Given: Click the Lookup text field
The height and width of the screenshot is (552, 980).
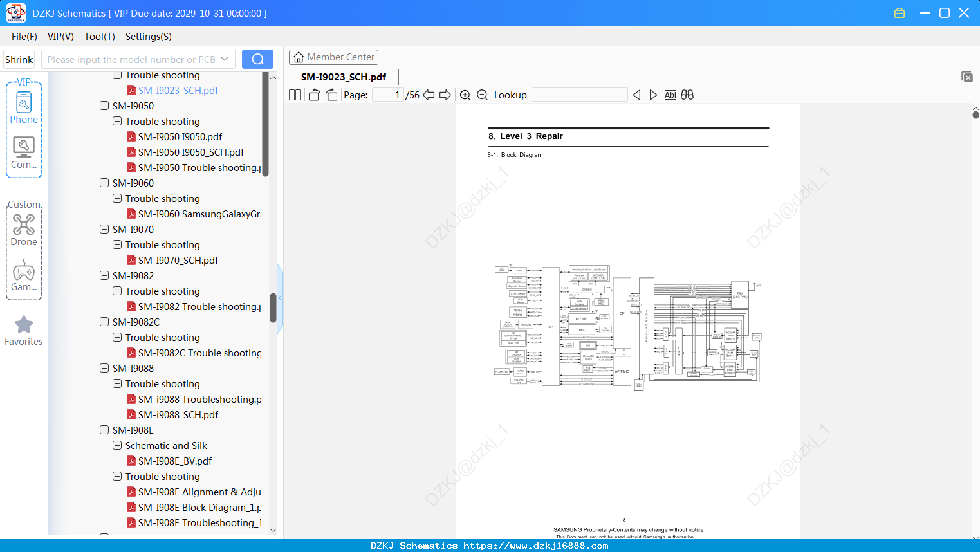Looking at the screenshot, I should click(x=580, y=95).
